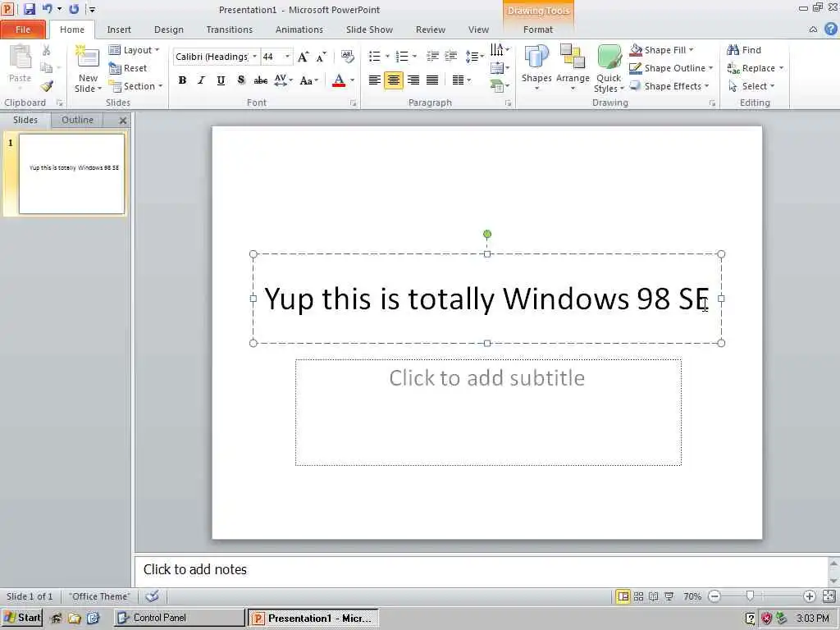The width and height of the screenshot is (840, 630).
Task: Zoom out with the minus button
Action: 714,596
